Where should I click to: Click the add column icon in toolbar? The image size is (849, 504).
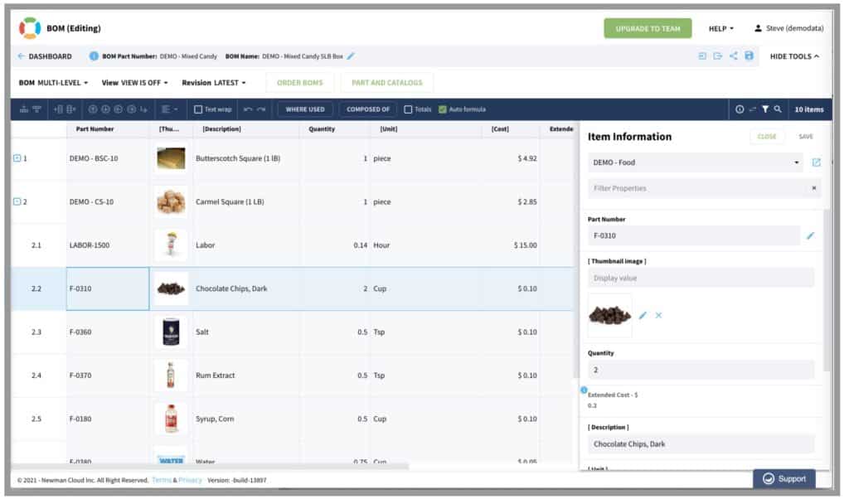pyautogui.click(x=59, y=109)
